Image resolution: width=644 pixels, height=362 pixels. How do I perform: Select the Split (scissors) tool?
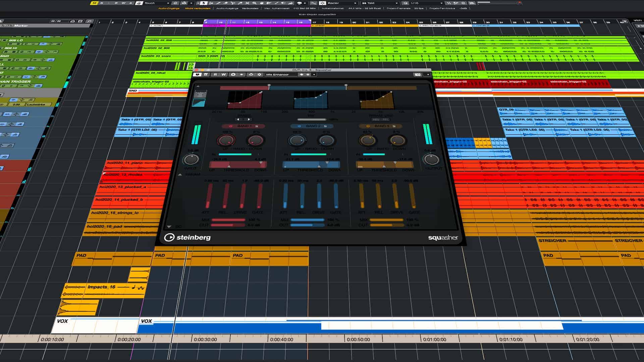click(233, 3)
